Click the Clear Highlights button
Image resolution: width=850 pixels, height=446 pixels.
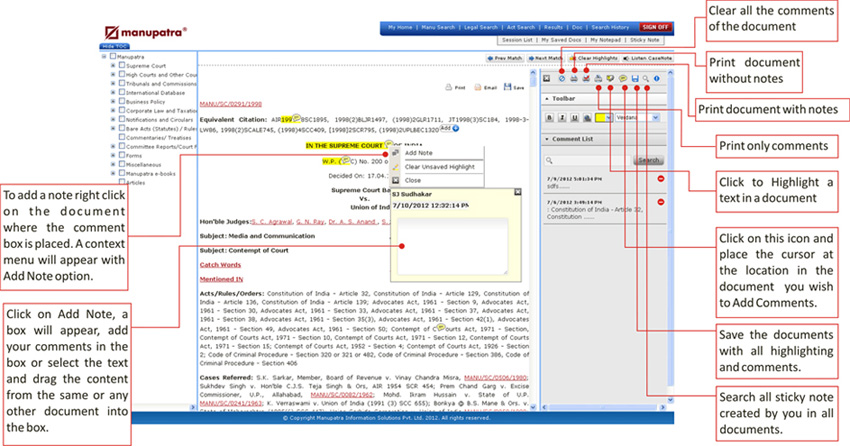point(594,58)
